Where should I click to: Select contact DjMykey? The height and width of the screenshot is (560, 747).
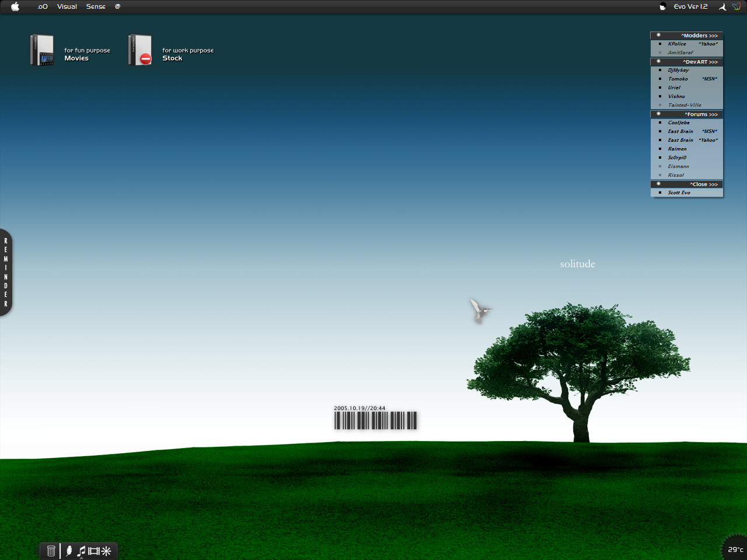(678, 70)
